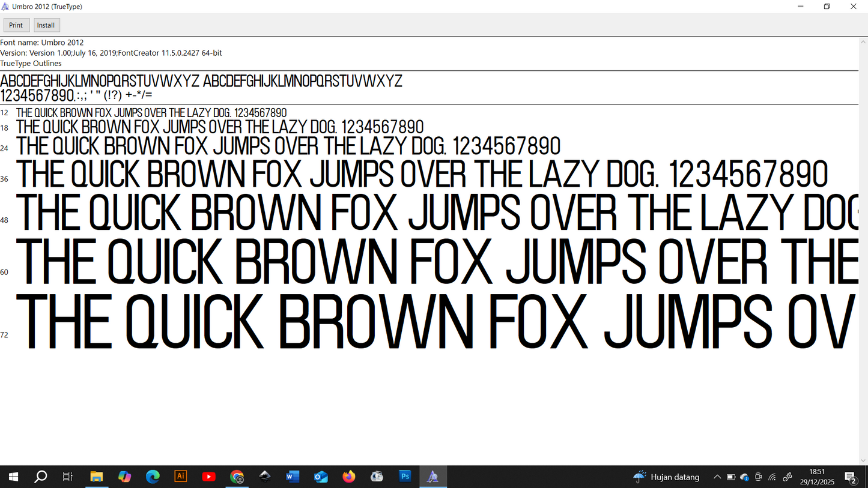Click the 1234567890 punctuation sample line
This screenshot has height=488, width=868.
pos(76,95)
